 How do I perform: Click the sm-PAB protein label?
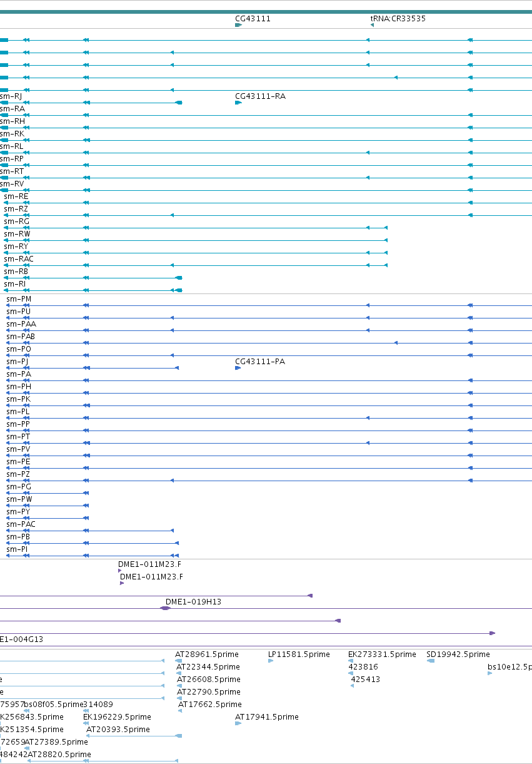[x=21, y=337]
